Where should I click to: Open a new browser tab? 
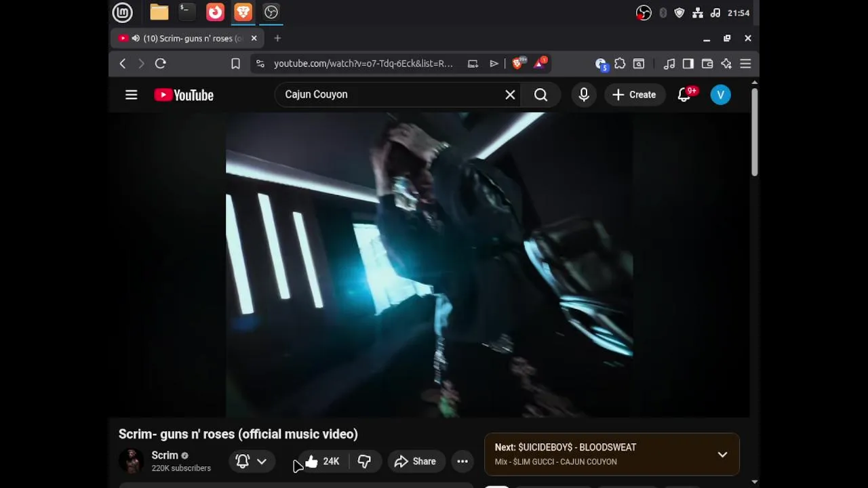[277, 39]
